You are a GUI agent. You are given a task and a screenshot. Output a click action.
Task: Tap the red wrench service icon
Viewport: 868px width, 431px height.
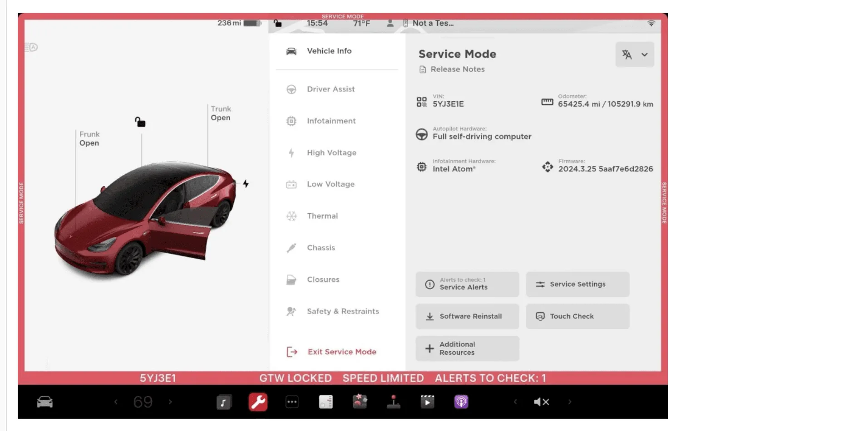(258, 402)
